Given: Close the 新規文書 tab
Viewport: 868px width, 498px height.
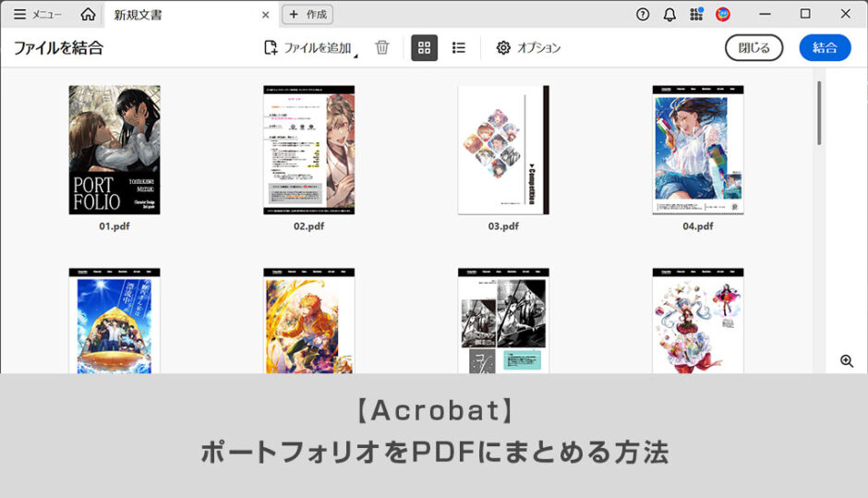Looking at the screenshot, I should click(x=266, y=15).
